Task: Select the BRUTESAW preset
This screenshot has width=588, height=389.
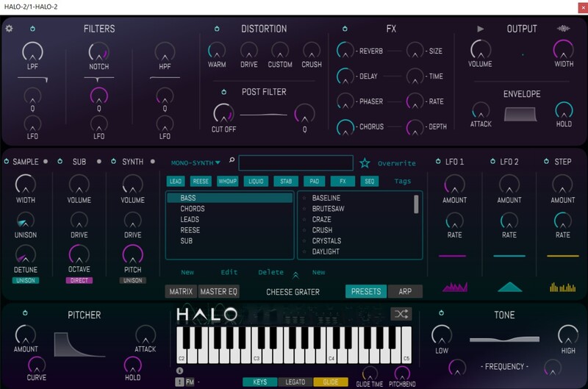Action: click(x=328, y=209)
